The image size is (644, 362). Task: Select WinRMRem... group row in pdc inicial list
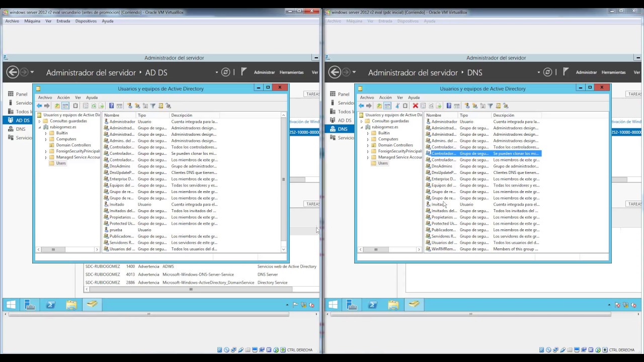pyautogui.click(x=482, y=249)
